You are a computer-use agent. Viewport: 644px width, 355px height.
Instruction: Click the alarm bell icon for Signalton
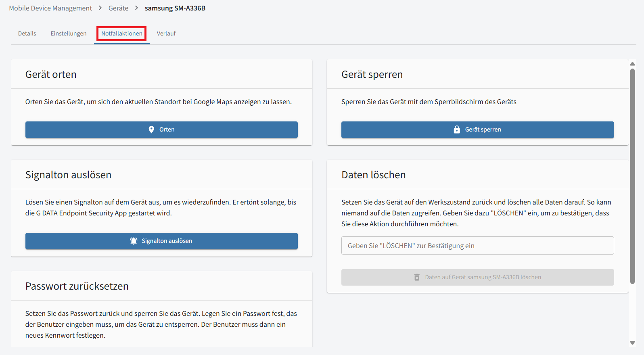134,241
